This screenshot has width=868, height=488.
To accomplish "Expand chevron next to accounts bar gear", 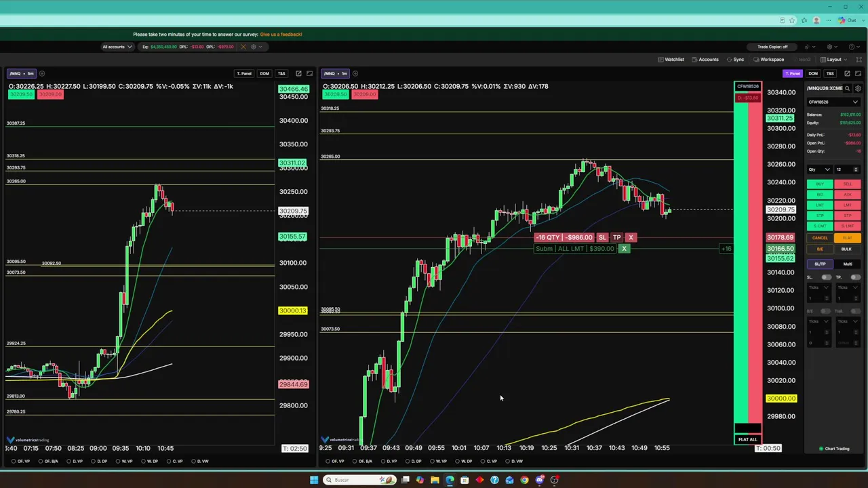I will pos(260,47).
